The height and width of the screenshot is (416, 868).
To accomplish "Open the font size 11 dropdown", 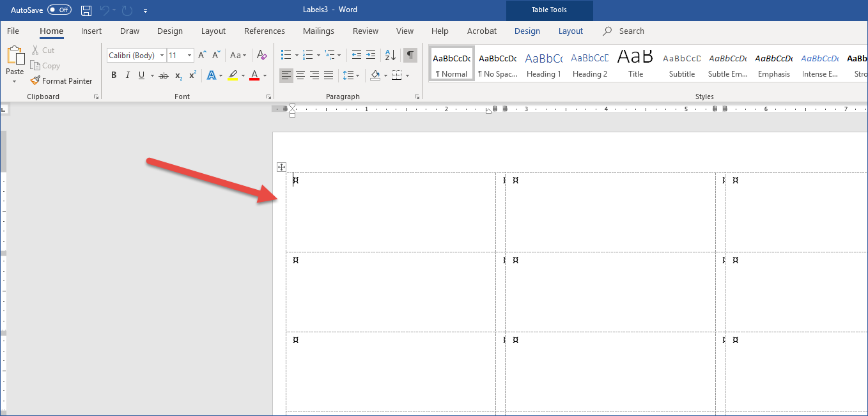I will tap(189, 56).
